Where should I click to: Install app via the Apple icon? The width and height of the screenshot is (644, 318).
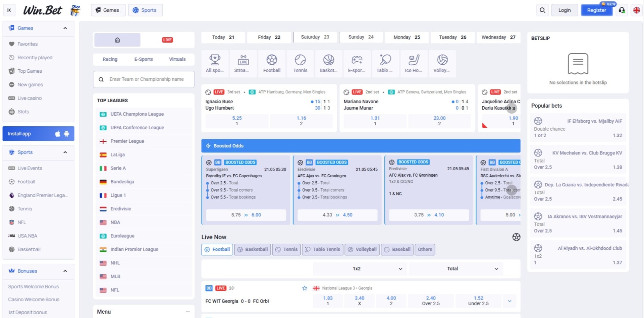click(58, 134)
